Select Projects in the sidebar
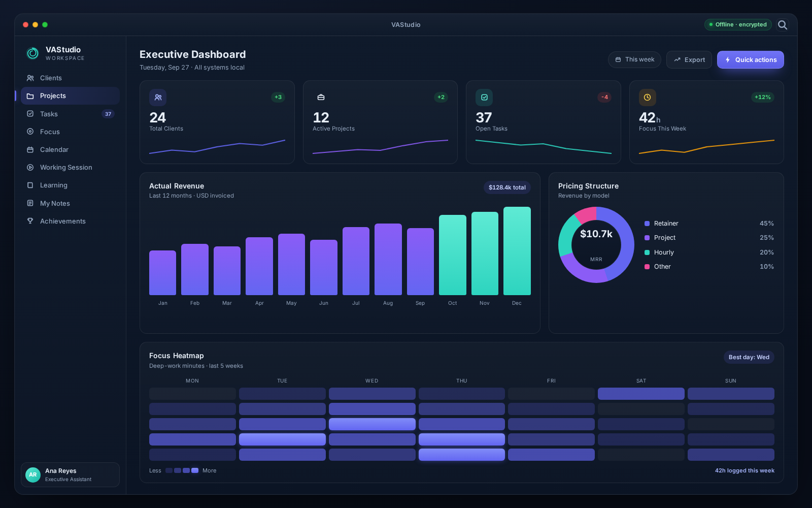 point(70,96)
